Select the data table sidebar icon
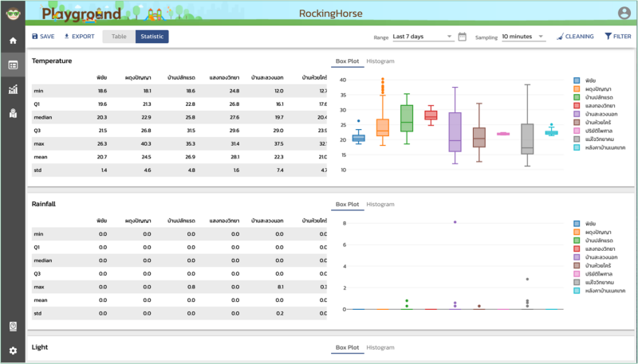Image resolution: width=638 pixels, height=364 pixels. tap(13, 65)
